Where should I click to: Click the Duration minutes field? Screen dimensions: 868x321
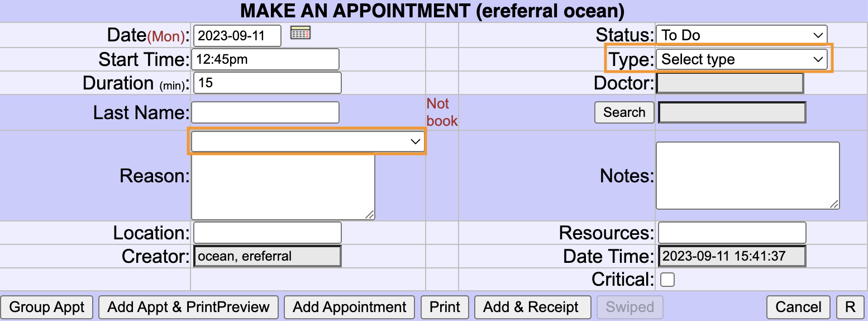[x=267, y=83]
